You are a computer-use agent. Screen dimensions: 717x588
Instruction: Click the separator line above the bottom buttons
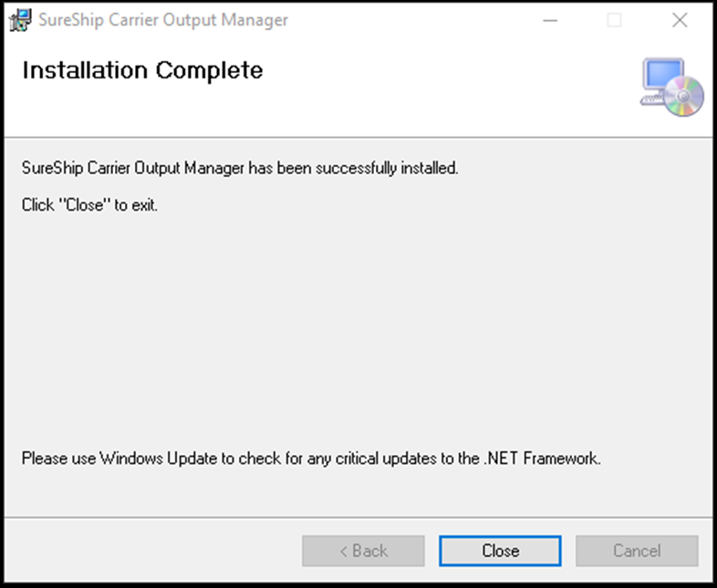(358, 518)
